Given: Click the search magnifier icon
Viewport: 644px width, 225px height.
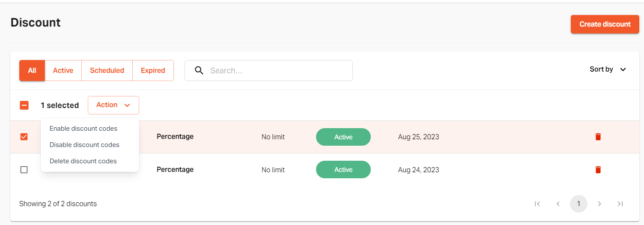Looking at the screenshot, I should (199, 71).
